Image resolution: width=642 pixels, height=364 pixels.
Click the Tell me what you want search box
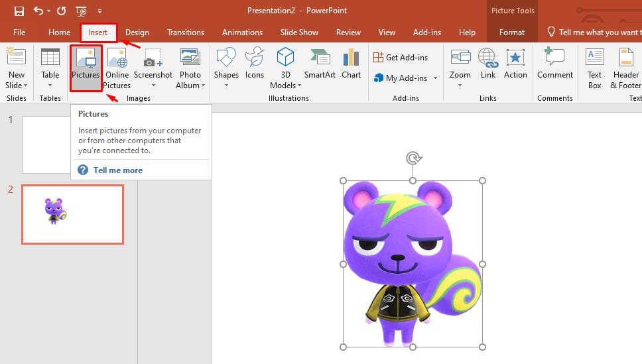(x=594, y=32)
